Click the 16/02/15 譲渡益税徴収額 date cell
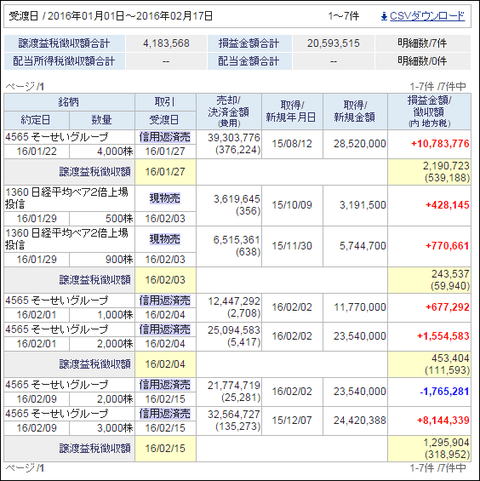Viewport: 480px width, 481px height. click(165, 449)
